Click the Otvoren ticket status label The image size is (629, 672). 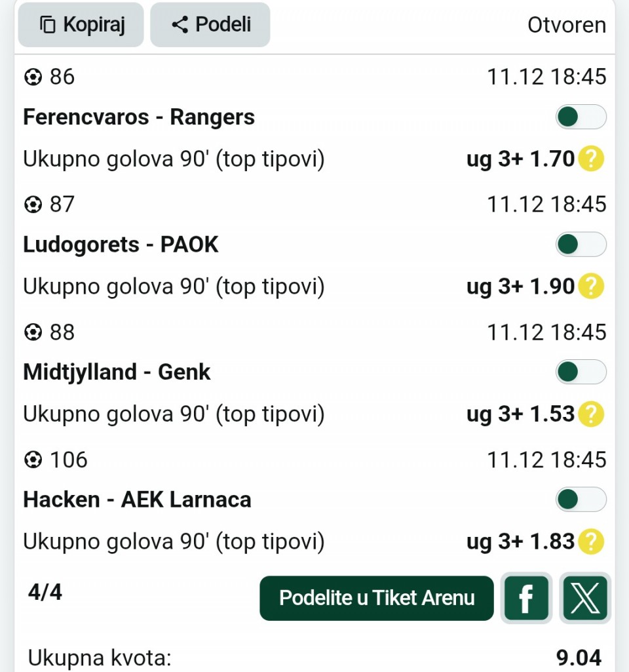click(566, 25)
